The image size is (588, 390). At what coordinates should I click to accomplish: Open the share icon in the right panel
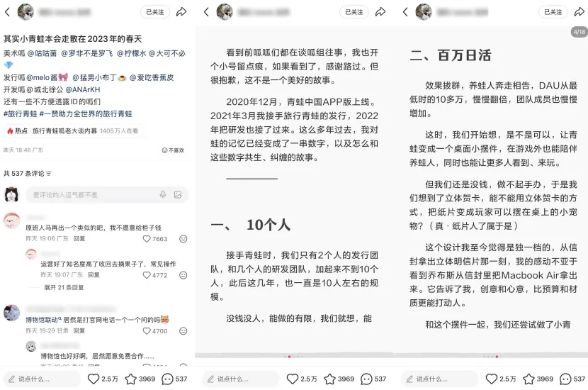[x=579, y=12]
